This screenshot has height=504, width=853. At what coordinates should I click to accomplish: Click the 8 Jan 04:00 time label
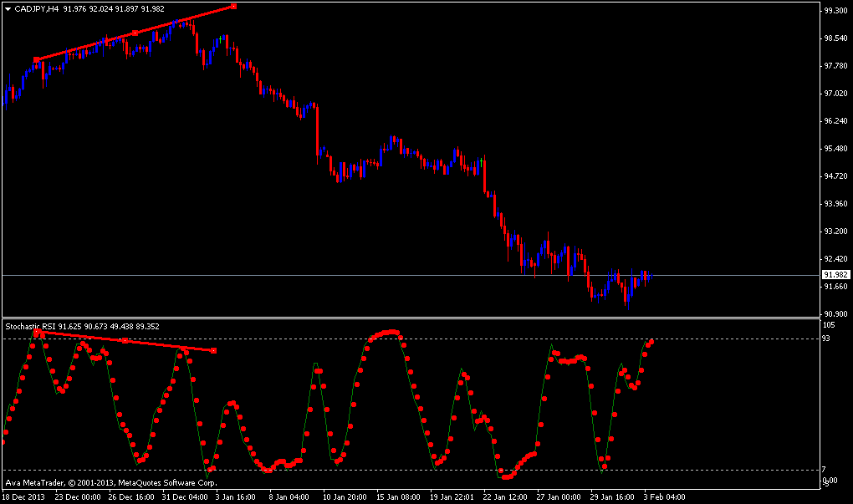289,497
